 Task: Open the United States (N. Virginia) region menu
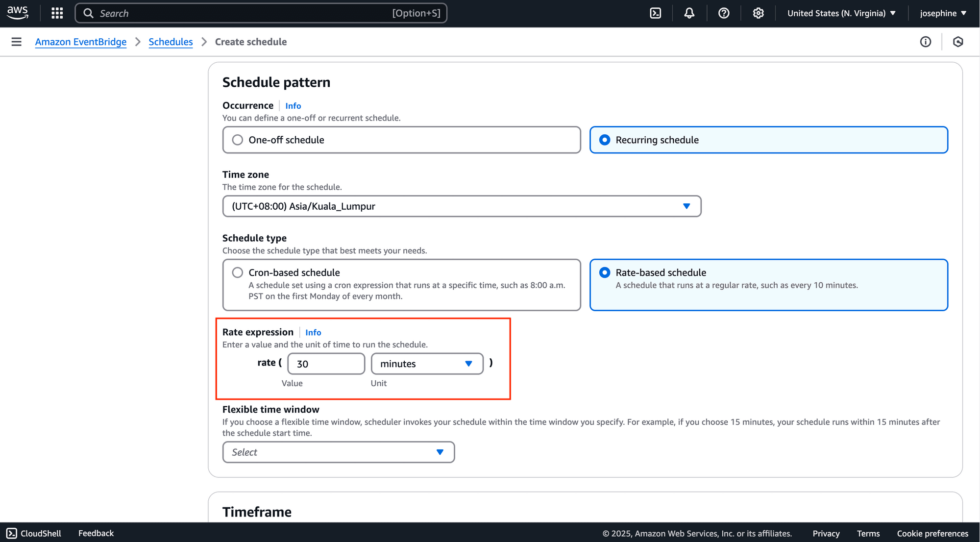click(x=841, y=13)
